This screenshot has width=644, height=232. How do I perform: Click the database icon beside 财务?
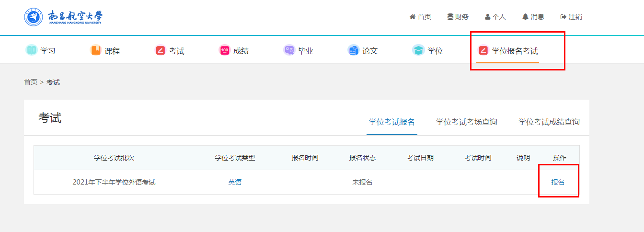450,17
